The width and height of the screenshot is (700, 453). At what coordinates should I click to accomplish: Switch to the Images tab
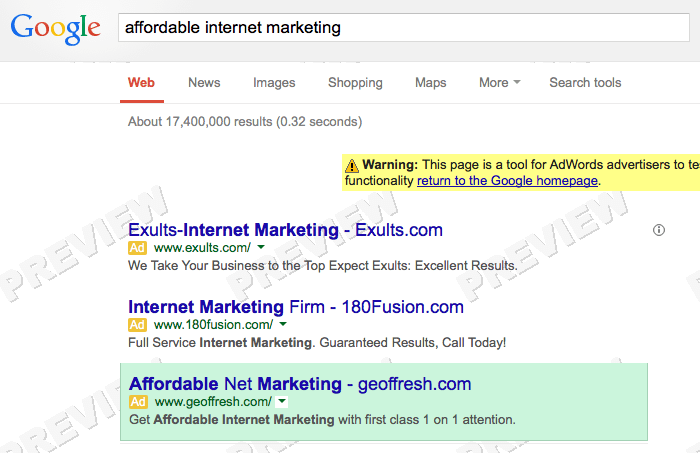point(274,83)
